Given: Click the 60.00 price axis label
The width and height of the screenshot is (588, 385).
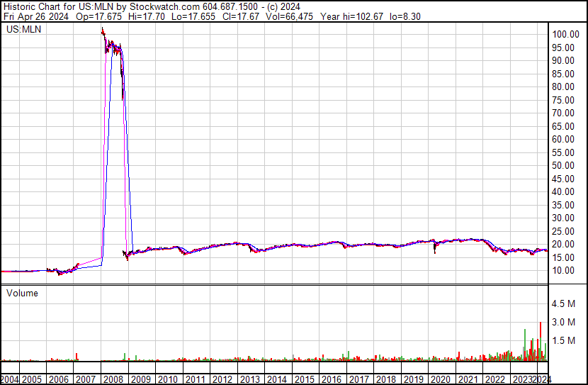Looking at the screenshot, I should tap(563, 139).
